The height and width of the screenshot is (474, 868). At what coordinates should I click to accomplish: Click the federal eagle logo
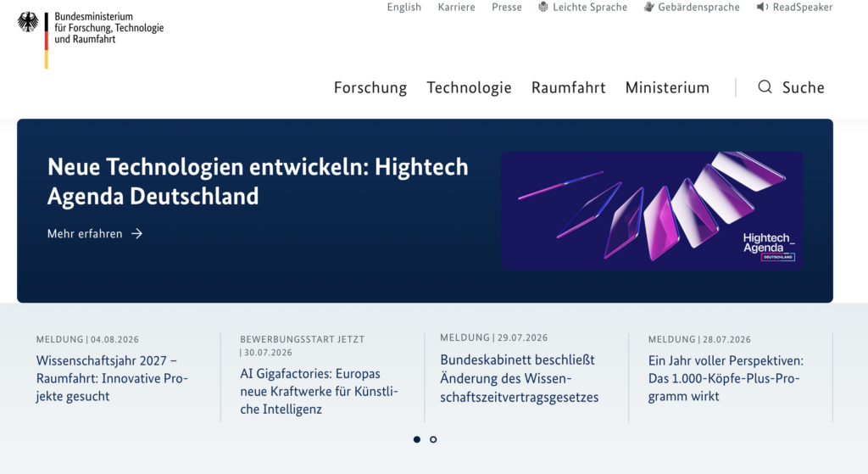28,23
